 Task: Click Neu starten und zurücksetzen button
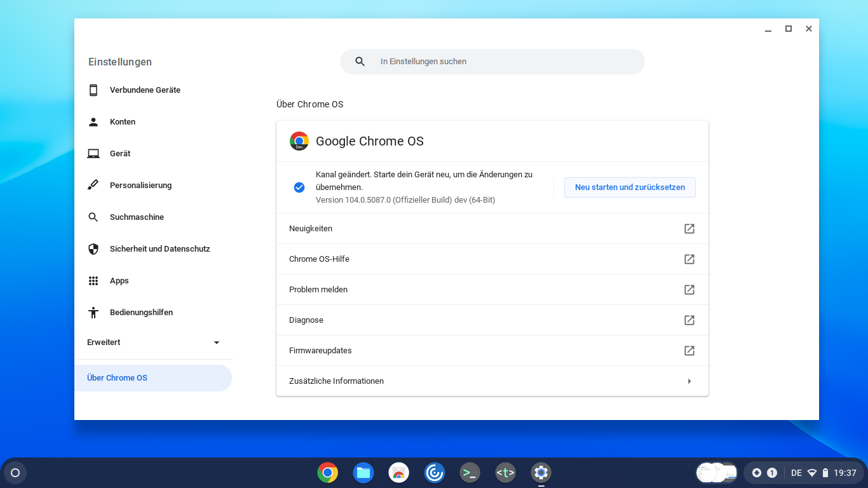pos(630,187)
